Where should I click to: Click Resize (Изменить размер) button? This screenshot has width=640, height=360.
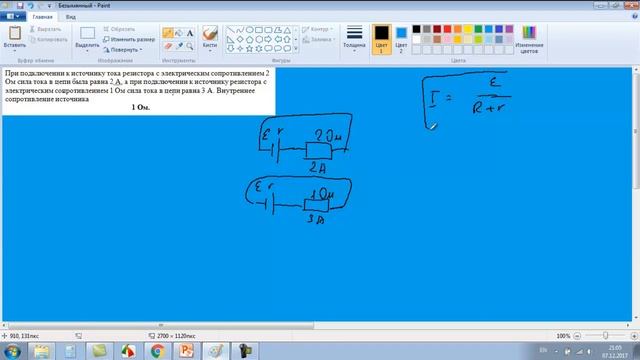[129, 40]
